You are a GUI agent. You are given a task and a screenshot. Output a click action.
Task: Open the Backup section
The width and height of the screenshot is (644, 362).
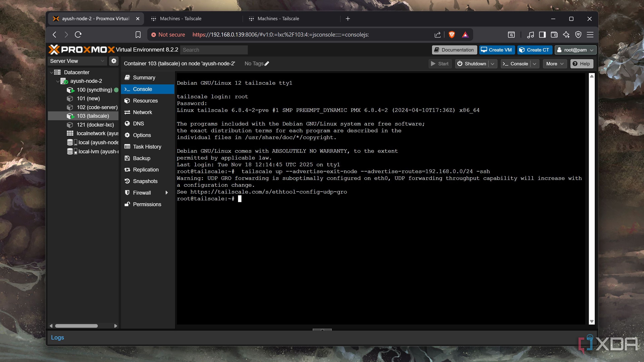tap(148, 158)
